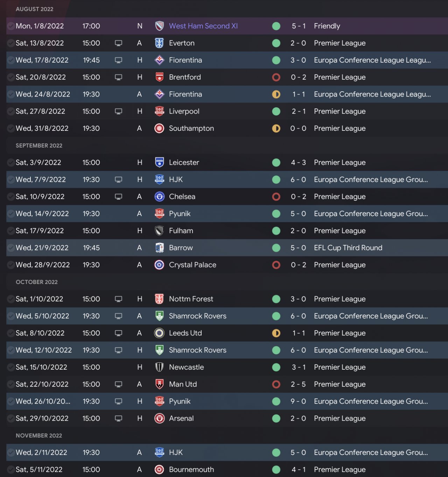The image size is (448, 477).
Task: Click the EFL Cup Third Round competition
Action: (348, 248)
